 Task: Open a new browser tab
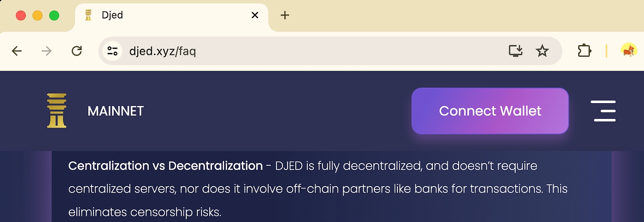point(285,15)
